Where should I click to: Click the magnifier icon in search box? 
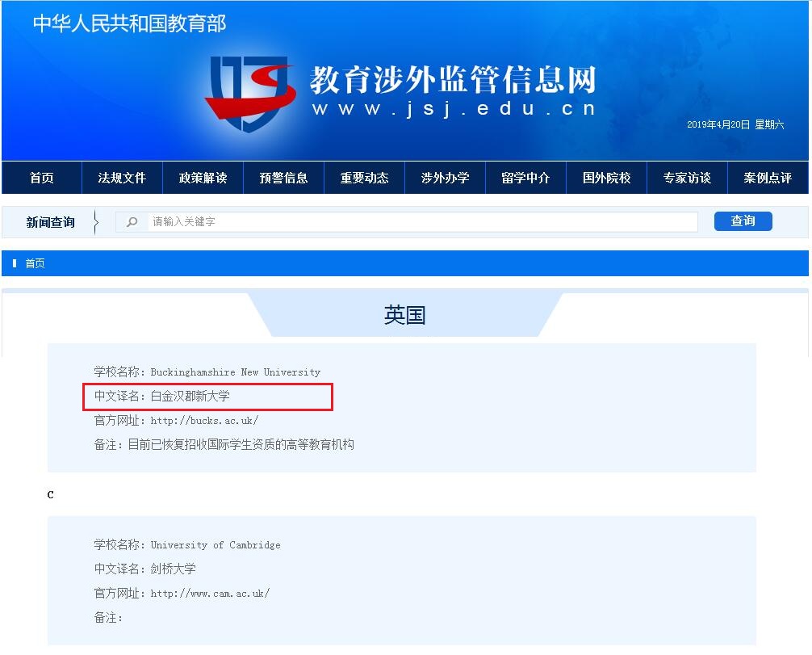(132, 222)
